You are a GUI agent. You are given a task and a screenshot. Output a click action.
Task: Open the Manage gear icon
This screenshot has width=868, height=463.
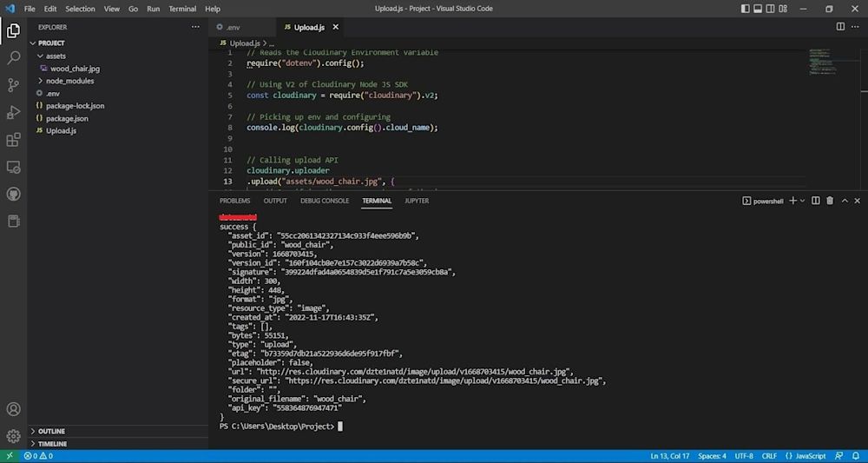coord(13,436)
